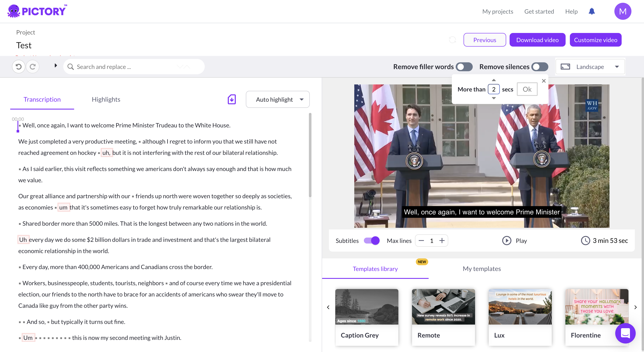Increase silence seconds with up arrow
644x352 pixels.
pyautogui.click(x=494, y=80)
